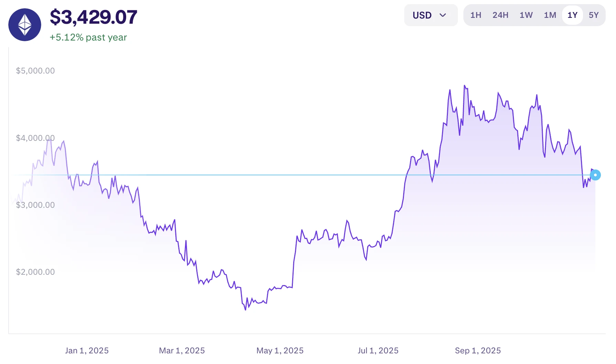Select the 1W time range
Viewport: 616px width, 364px height.
pos(526,15)
